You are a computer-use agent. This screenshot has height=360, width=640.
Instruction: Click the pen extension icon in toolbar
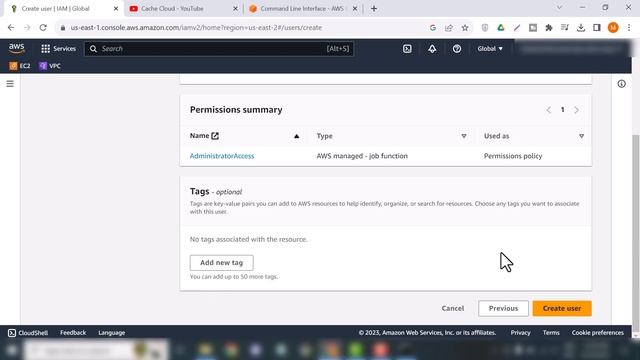[517, 28]
